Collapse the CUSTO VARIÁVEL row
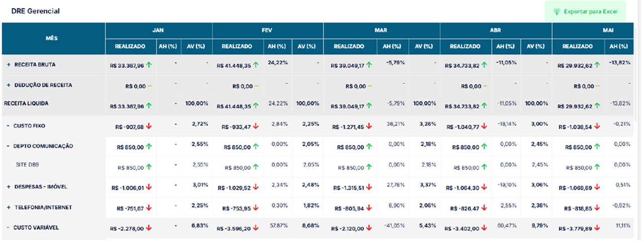The image size is (644, 244). (x=8, y=228)
